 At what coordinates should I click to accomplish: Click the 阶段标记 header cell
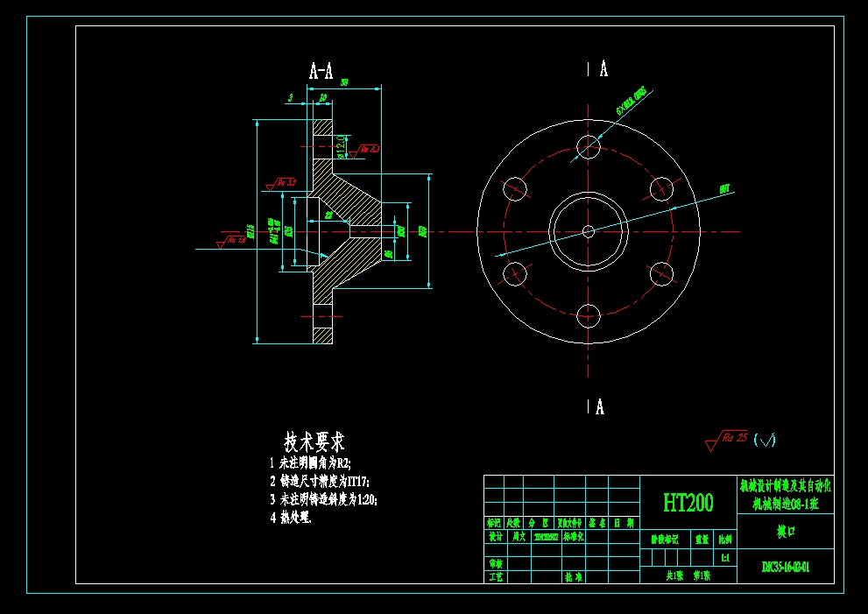[664, 540]
